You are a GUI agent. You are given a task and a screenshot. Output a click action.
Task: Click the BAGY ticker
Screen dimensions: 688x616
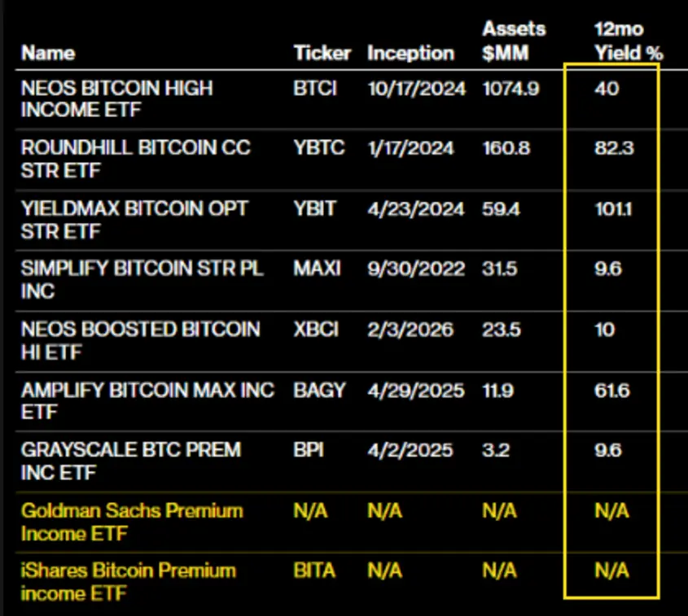(x=319, y=391)
